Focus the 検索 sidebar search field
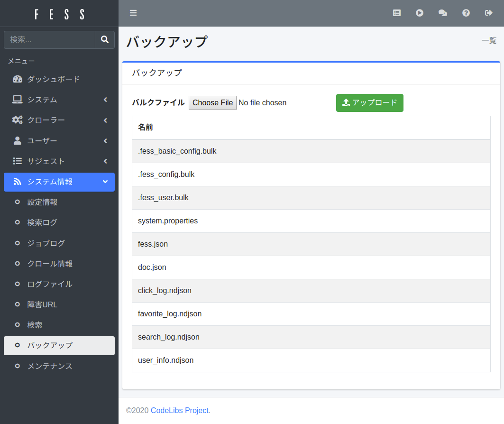 pos(49,40)
